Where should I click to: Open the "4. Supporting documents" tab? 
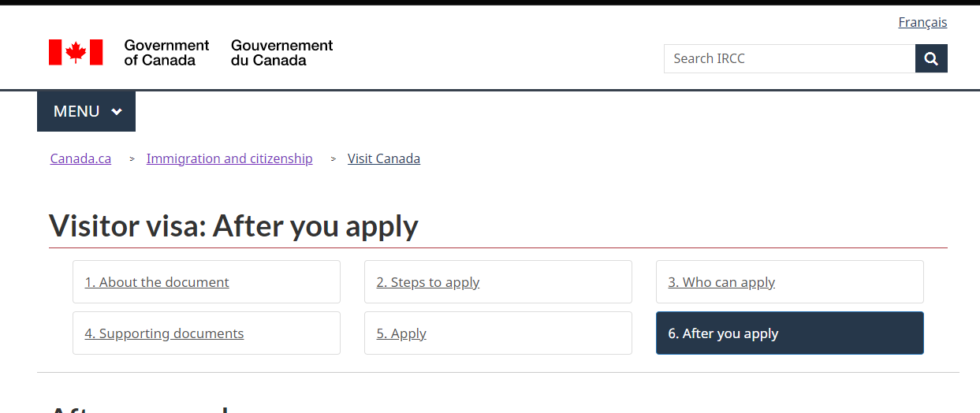click(164, 333)
